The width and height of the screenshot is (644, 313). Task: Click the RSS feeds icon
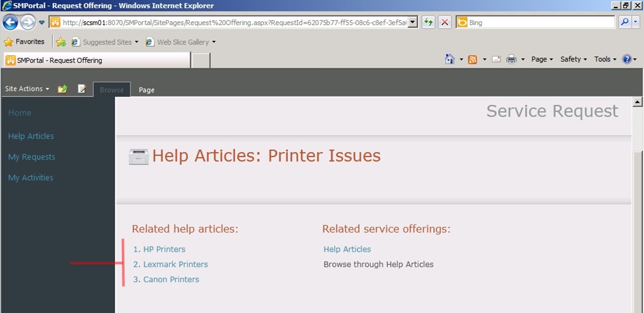[472, 59]
